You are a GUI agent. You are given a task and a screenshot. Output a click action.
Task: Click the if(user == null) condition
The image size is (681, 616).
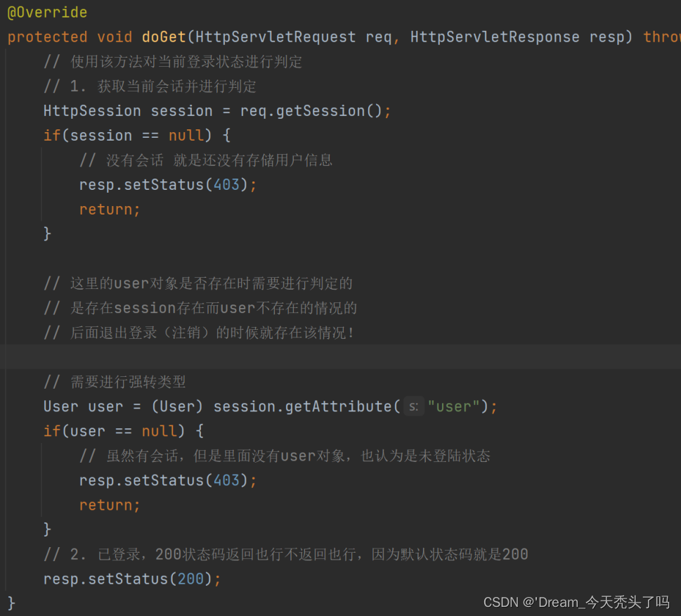click(x=124, y=431)
